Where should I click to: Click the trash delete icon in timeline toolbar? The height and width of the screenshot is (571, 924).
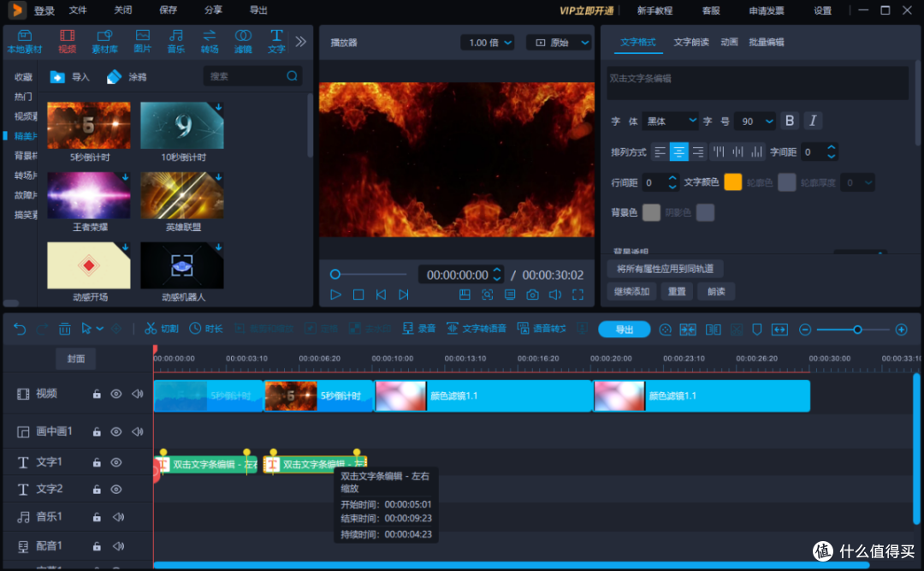coord(65,329)
